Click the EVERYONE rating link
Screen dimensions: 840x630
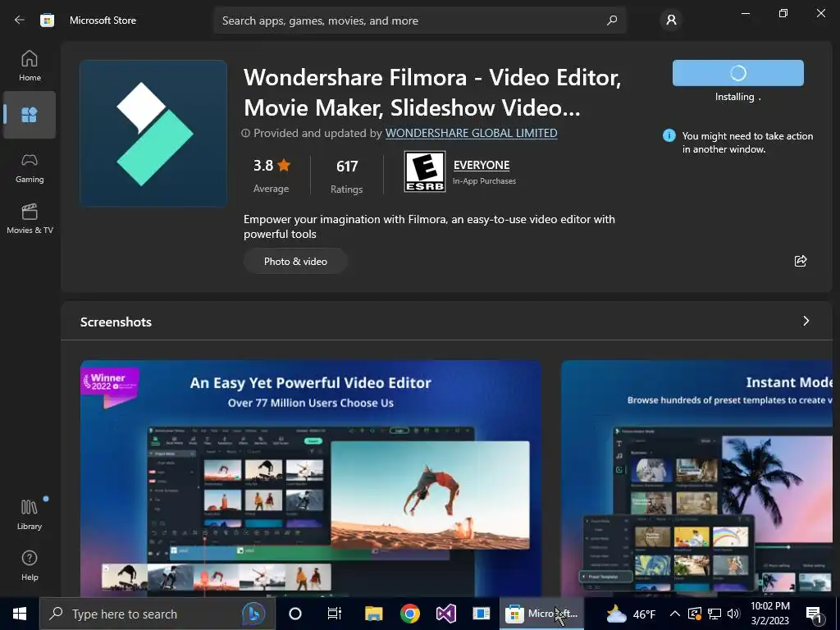pyautogui.click(x=481, y=165)
